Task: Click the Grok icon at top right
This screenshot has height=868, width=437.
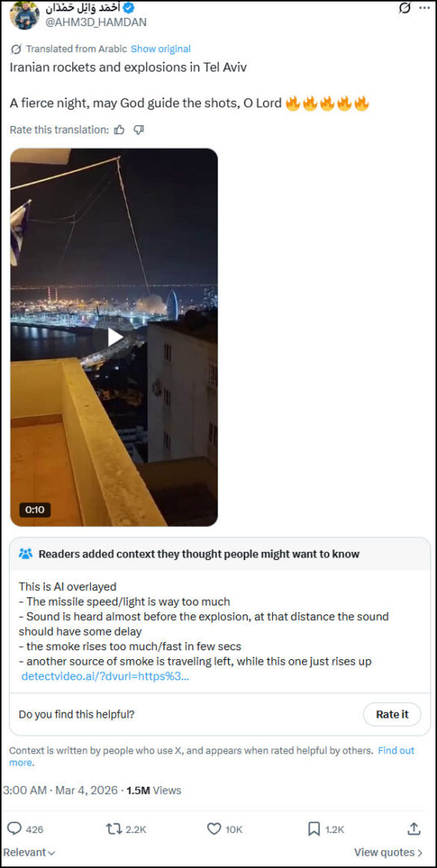Action: tap(405, 8)
